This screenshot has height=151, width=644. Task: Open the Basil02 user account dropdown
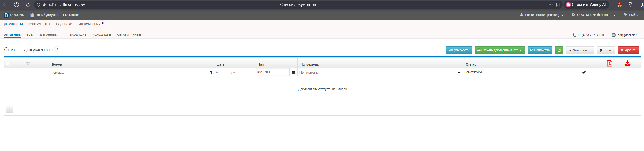[x=542, y=15]
